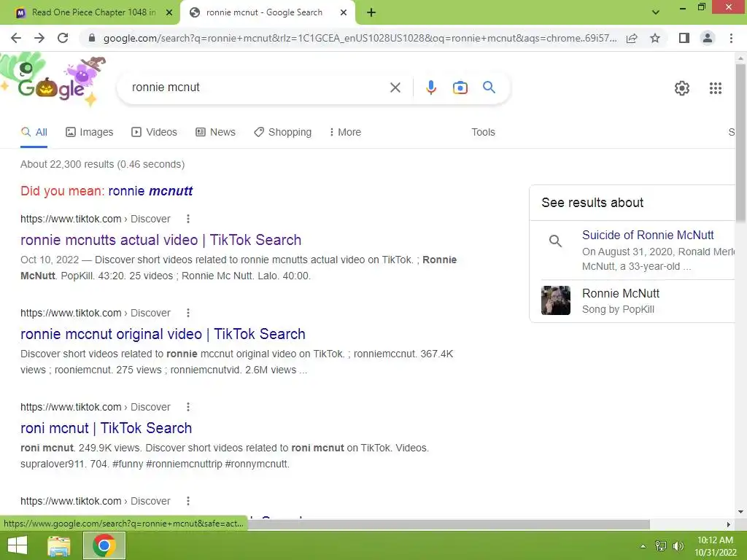Show hidden system tray icons
747x560 pixels.
click(x=643, y=546)
